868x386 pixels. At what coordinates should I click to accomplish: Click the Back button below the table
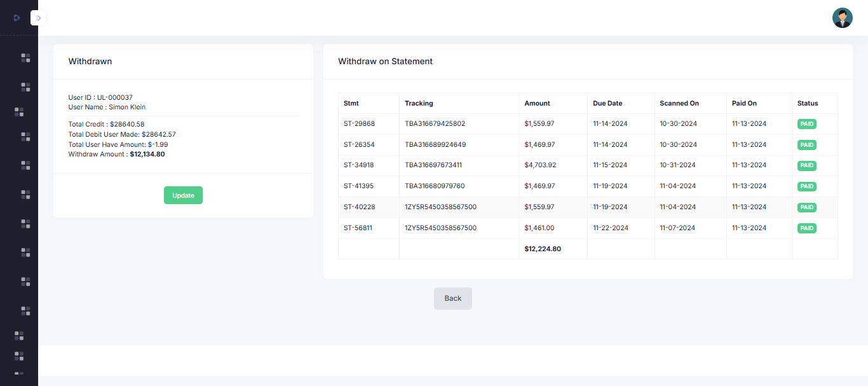[x=452, y=298]
